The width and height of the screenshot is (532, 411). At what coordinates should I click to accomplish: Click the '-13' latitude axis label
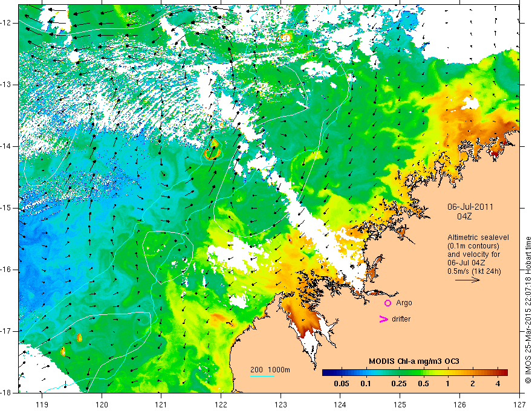tap(7, 85)
